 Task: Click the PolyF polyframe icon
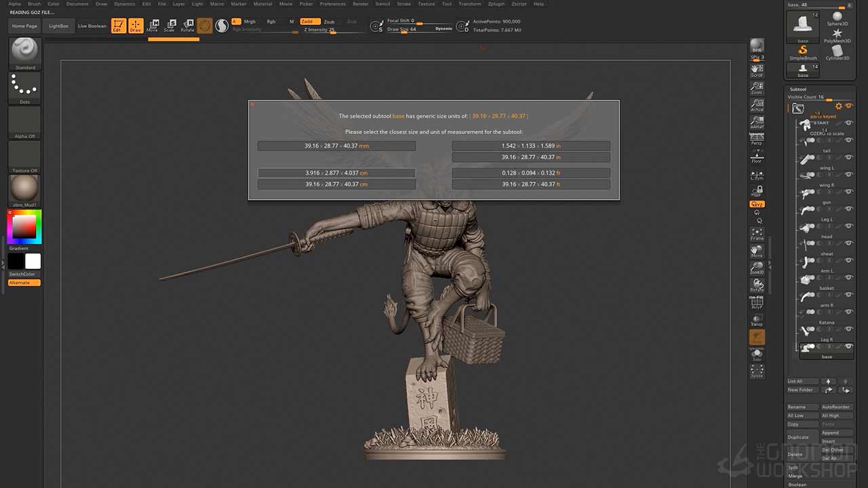tap(757, 302)
